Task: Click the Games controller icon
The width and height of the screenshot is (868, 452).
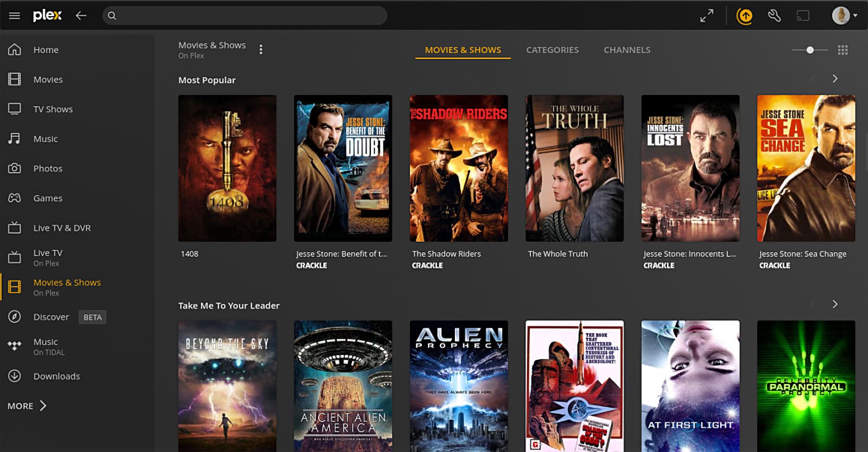Action: pyautogui.click(x=14, y=198)
